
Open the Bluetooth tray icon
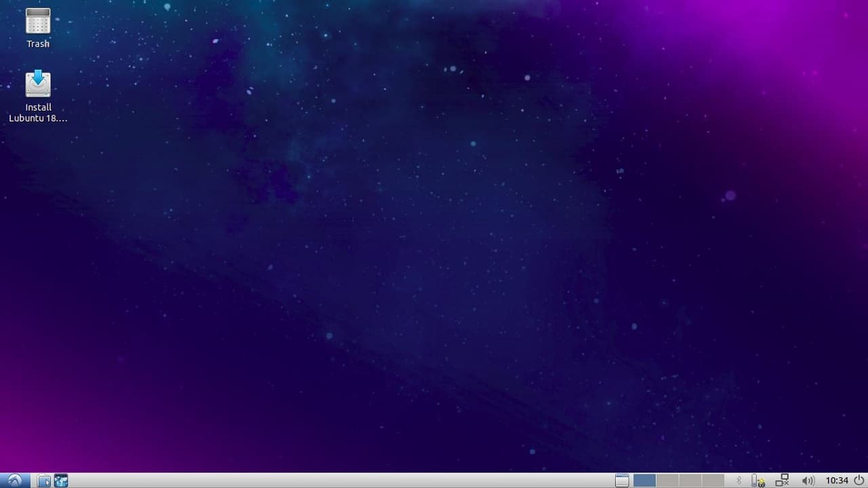click(x=739, y=481)
